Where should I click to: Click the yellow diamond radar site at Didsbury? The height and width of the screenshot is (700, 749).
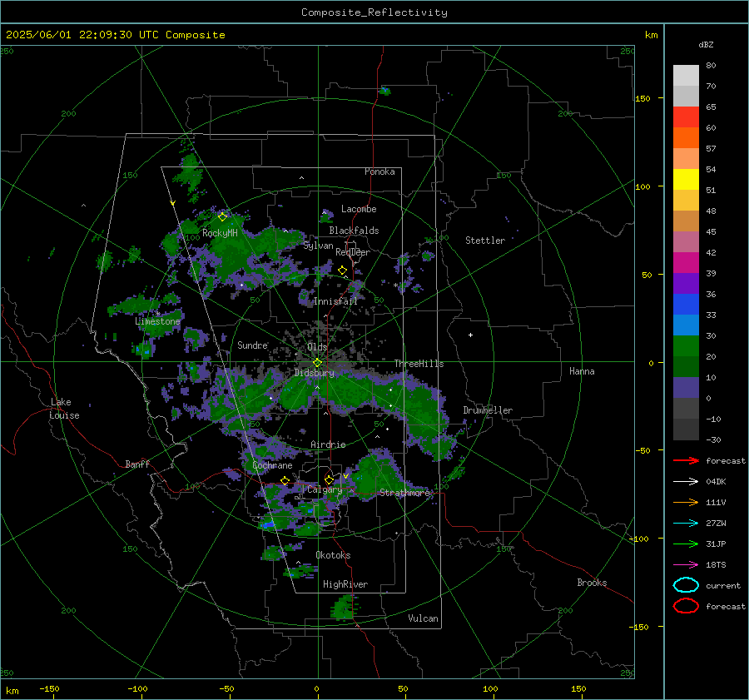click(317, 363)
